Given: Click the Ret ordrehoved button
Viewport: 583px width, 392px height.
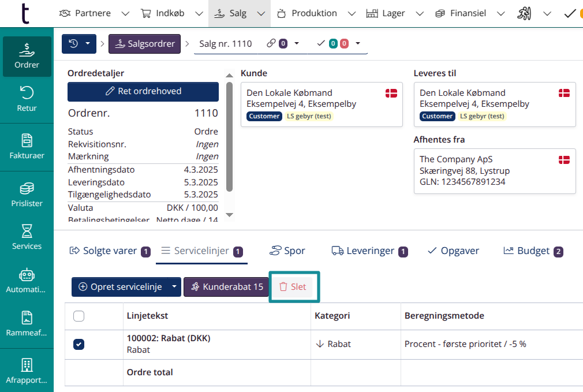Looking at the screenshot, I should pyautogui.click(x=143, y=91).
